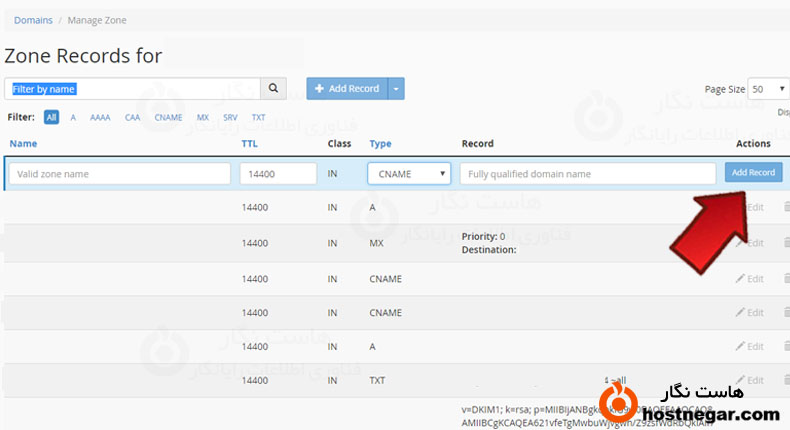
Task: Go to Domains breadcrumb link
Action: (33, 20)
